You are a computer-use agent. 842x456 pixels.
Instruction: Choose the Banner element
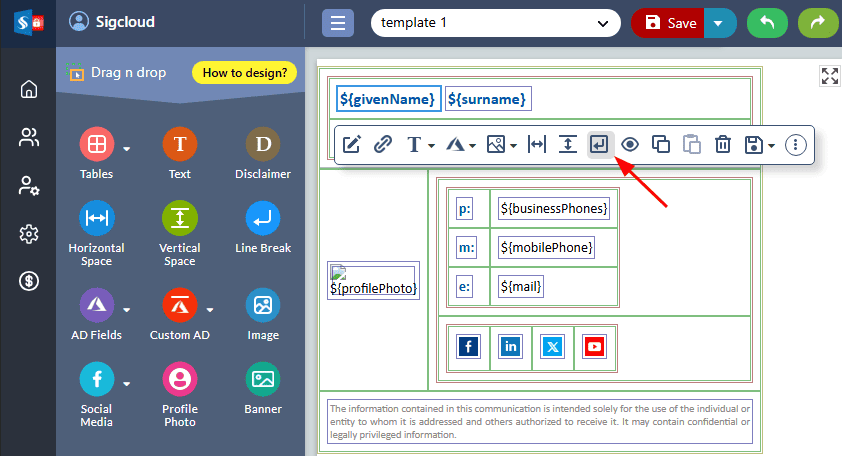point(263,380)
